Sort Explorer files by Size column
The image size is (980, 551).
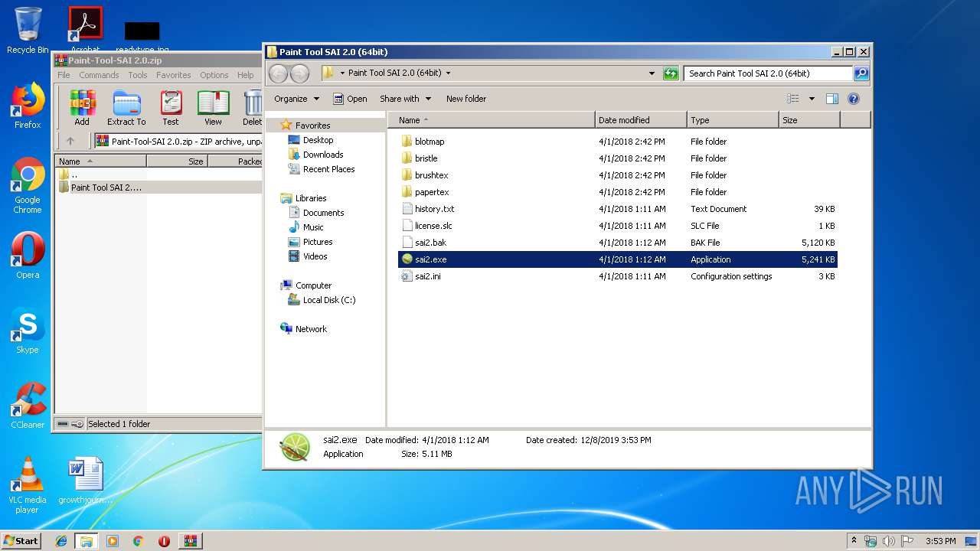click(809, 120)
